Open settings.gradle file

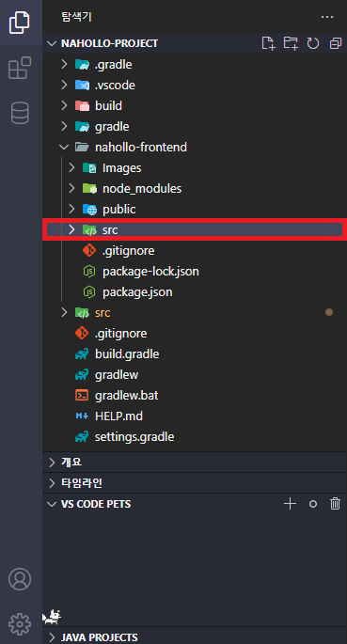[x=134, y=436]
